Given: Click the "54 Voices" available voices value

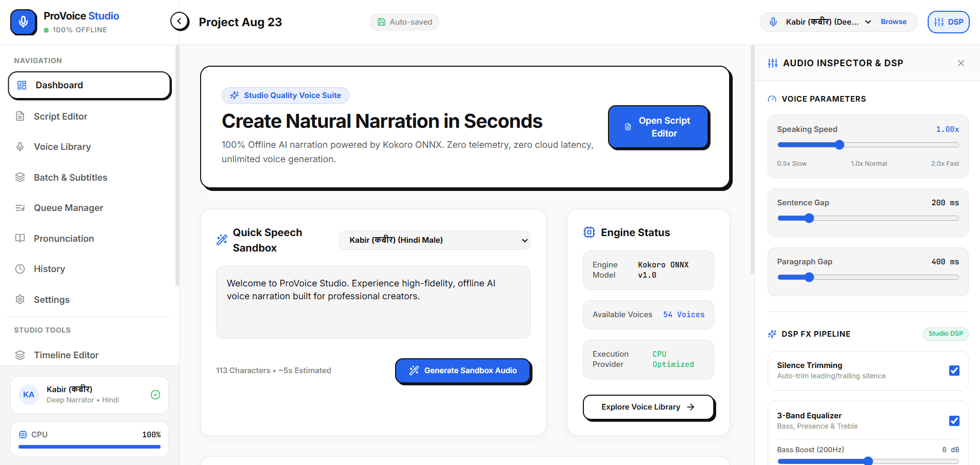Looking at the screenshot, I should 684,315.
